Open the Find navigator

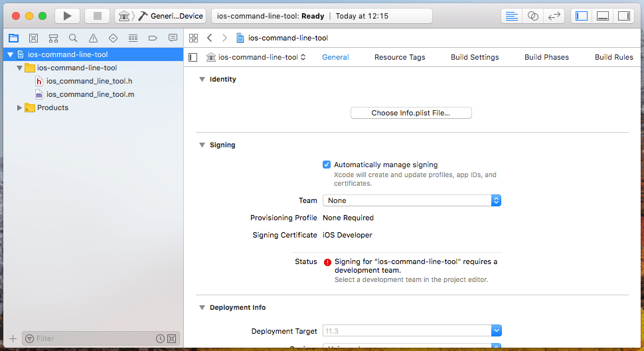pyautogui.click(x=73, y=38)
